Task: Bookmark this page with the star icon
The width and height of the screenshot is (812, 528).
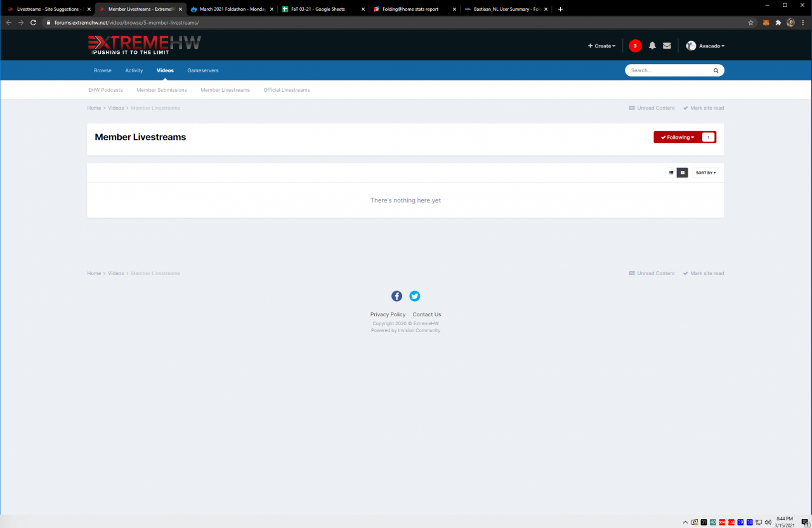Action: [750, 22]
